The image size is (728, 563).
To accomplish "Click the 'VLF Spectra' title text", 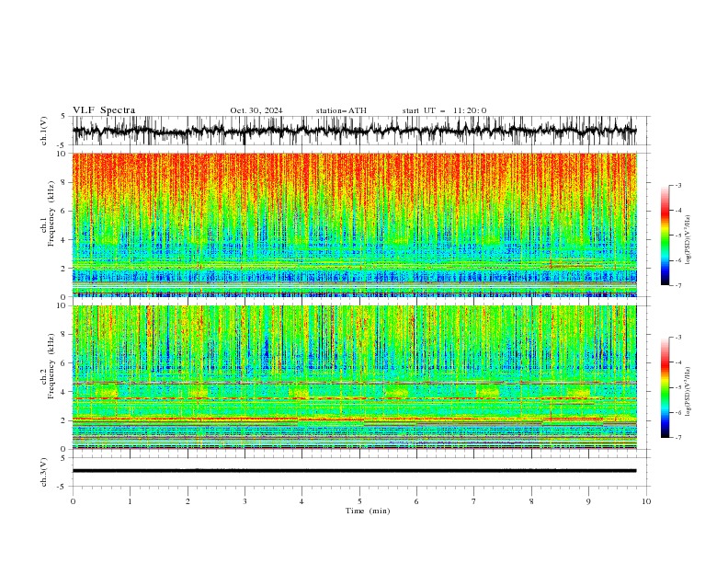I will coord(104,110).
